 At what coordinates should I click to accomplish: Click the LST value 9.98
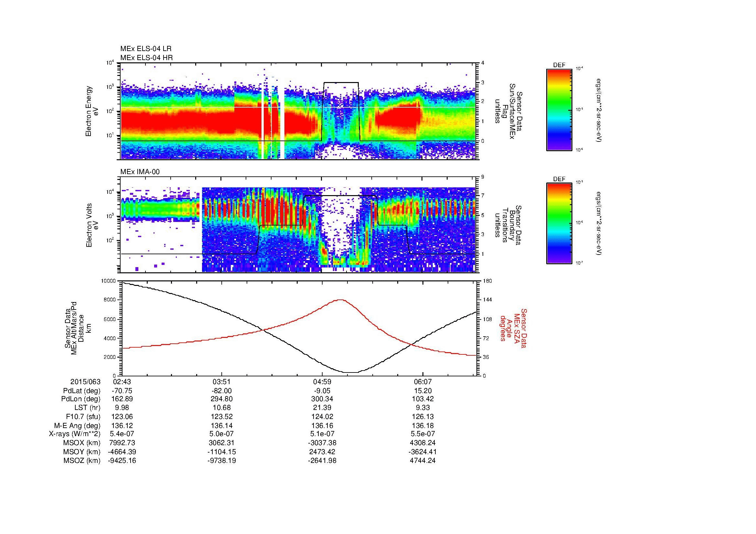point(122,408)
